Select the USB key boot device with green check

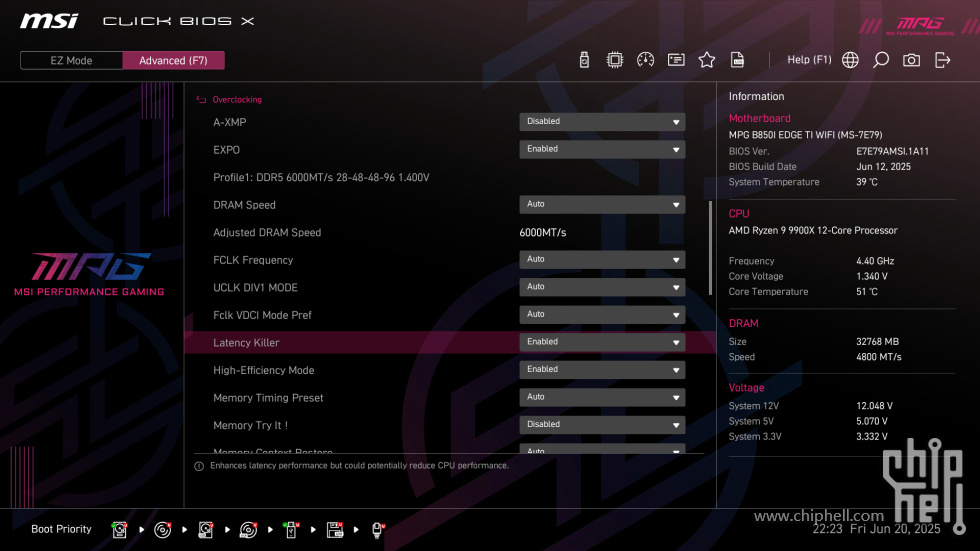point(291,530)
